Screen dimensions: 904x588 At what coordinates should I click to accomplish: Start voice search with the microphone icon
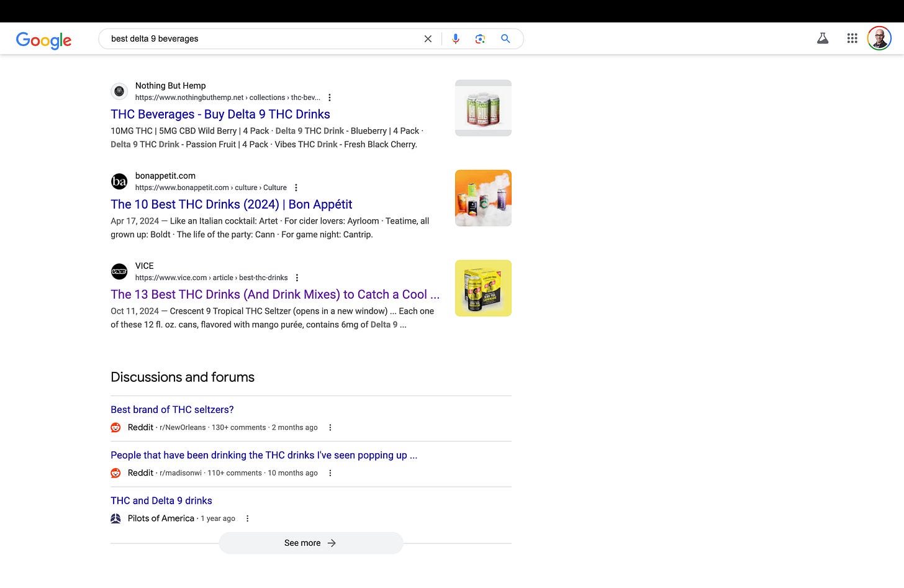pos(456,38)
